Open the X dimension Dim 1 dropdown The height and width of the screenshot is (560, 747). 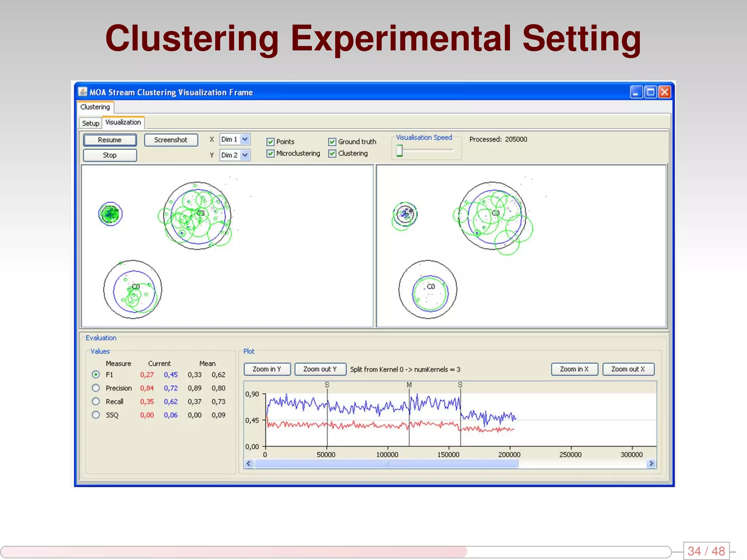pos(235,139)
